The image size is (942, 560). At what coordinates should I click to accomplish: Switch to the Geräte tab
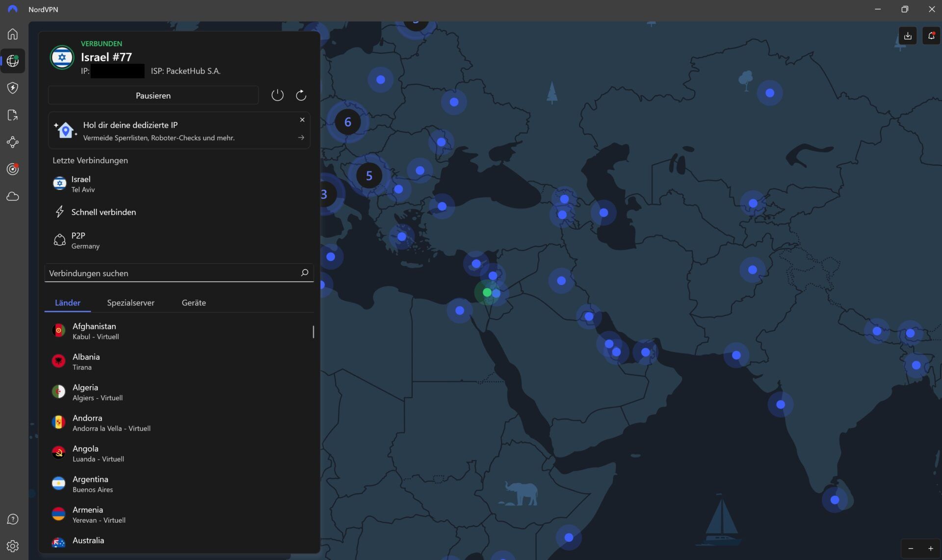[194, 303]
